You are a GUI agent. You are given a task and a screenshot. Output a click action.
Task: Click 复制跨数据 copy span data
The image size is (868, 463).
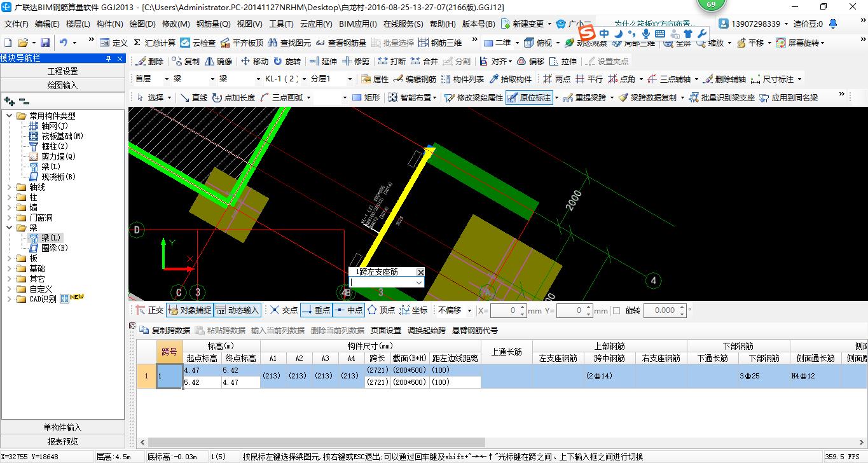(165, 331)
